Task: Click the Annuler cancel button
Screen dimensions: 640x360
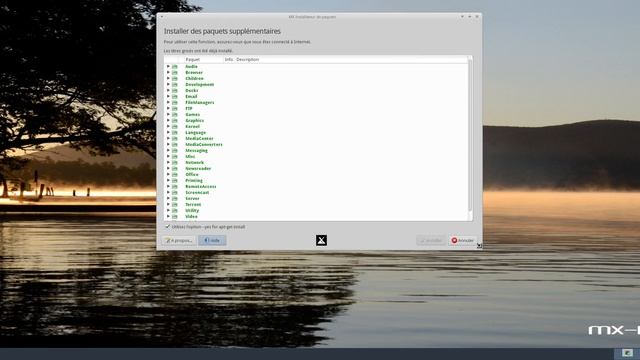Action: coord(462,240)
